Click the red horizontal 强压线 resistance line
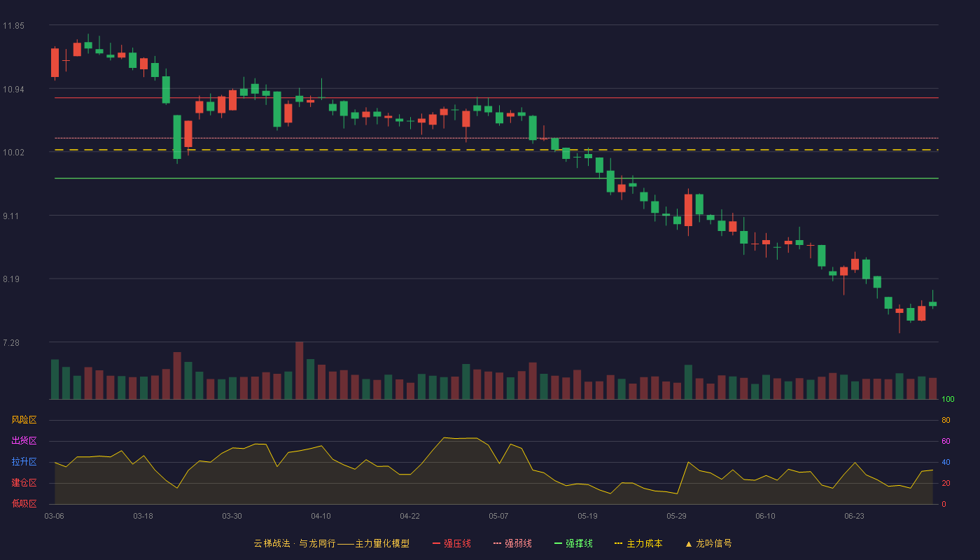Screen dimensions: 980x560 tap(496, 98)
